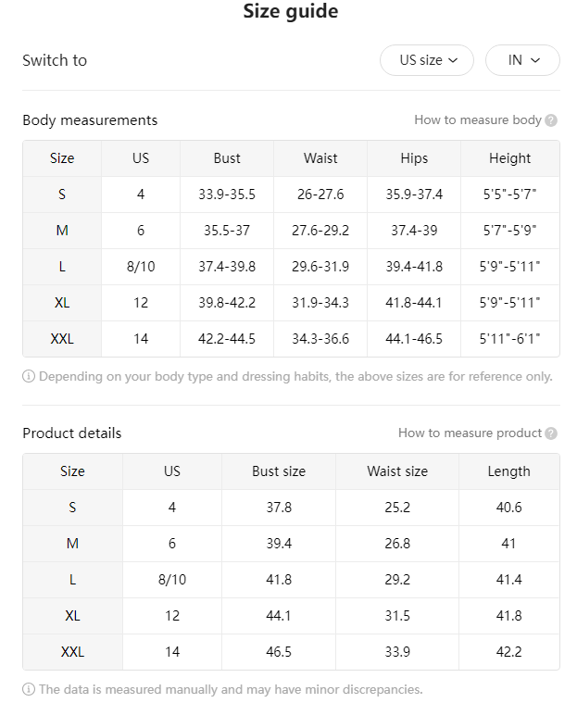Screen dimensions: 577x728
Task: Open the How to measure product link
Action: 470,433
